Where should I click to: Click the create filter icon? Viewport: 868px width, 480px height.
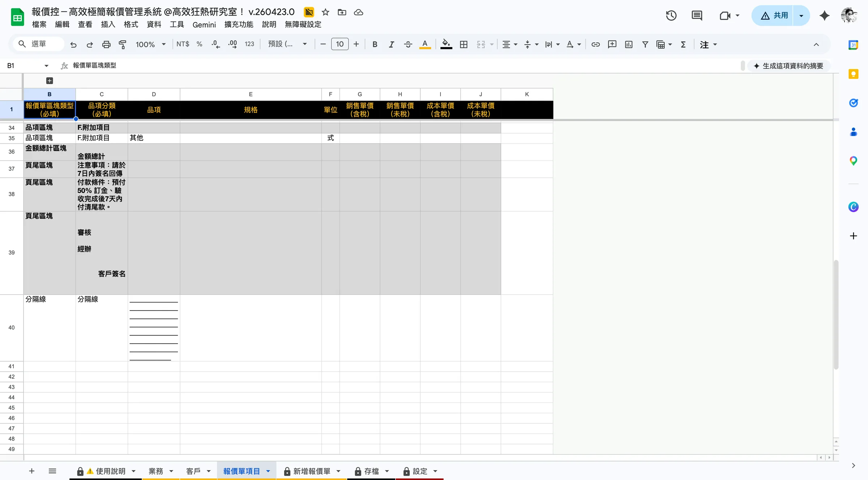pyautogui.click(x=645, y=45)
